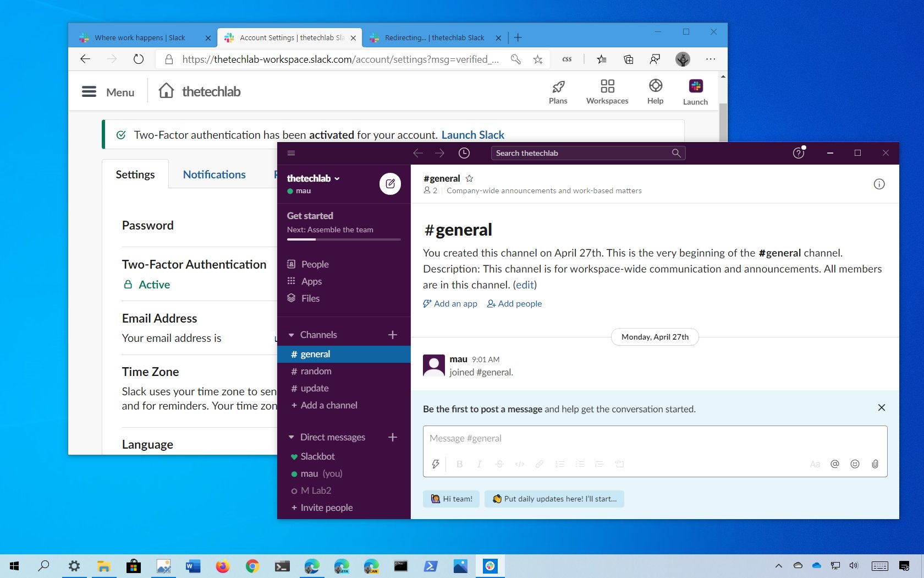Open Plans rocket icon in browser page

pos(558,92)
